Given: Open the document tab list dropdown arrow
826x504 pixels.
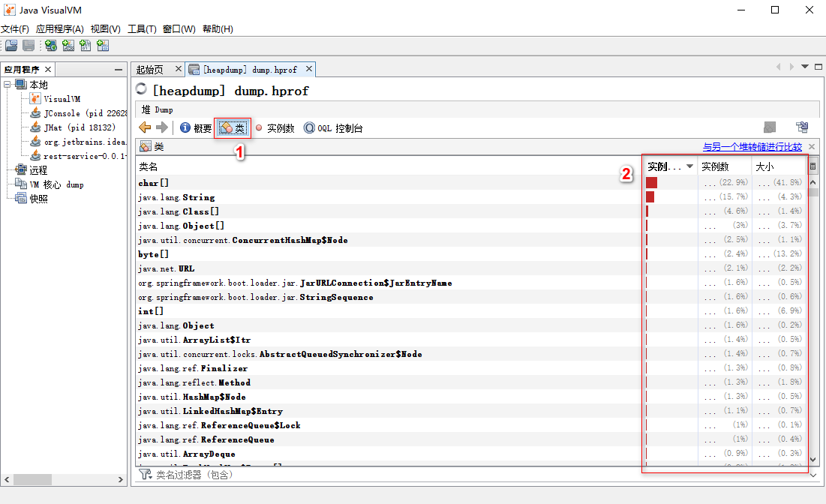Looking at the screenshot, I should point(804,66).
